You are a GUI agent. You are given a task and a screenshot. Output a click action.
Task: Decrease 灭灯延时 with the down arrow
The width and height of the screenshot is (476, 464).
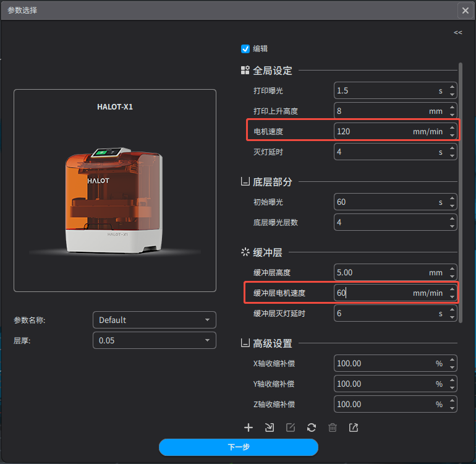452,155
